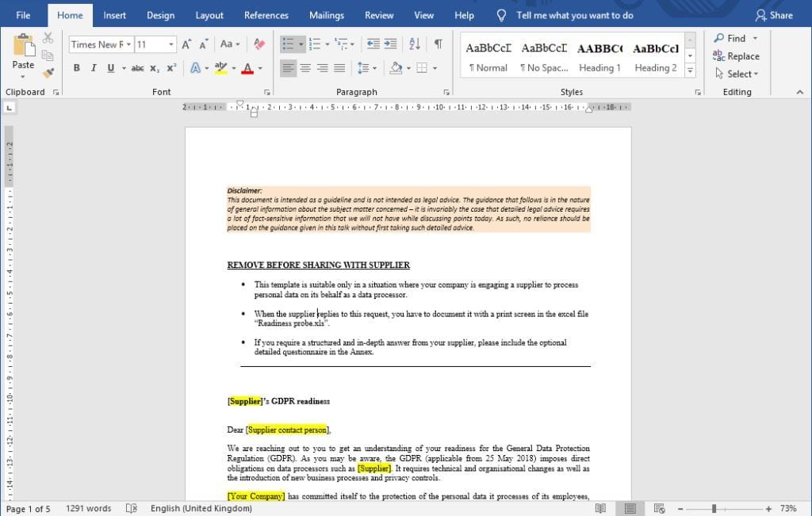Switch to the References ribbon tab
The image size is (812, 516).
pos(266,14)
